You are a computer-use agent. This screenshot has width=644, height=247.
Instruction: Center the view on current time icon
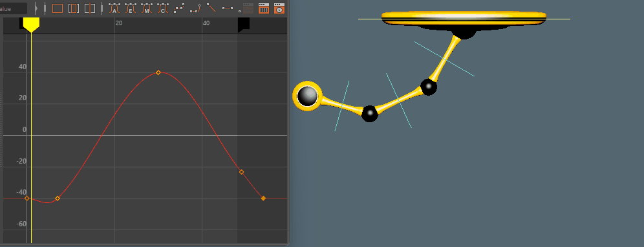(89, 8)
